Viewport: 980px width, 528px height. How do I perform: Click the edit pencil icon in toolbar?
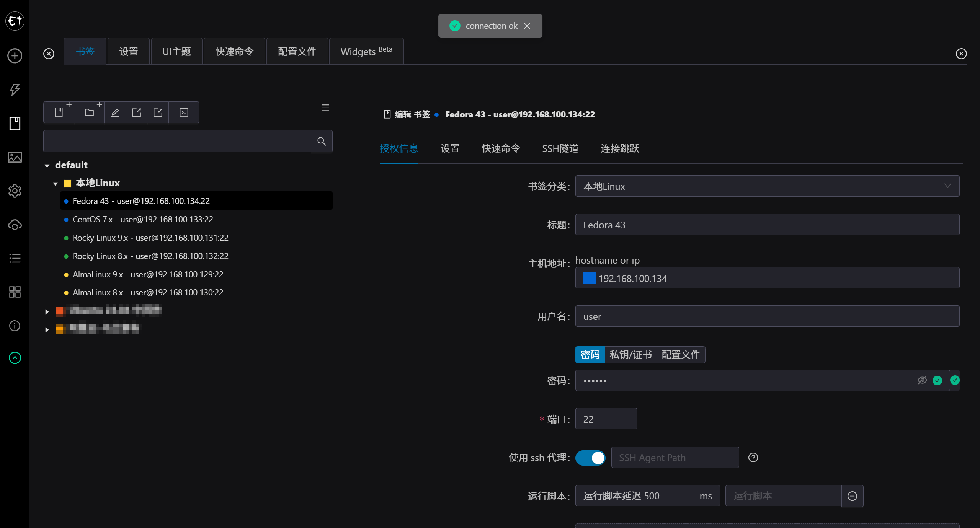click(115, 112)
